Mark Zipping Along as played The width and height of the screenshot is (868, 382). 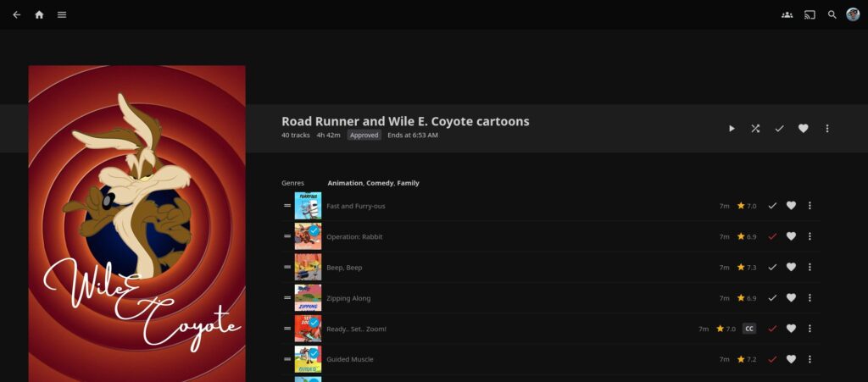pos(772,298)
